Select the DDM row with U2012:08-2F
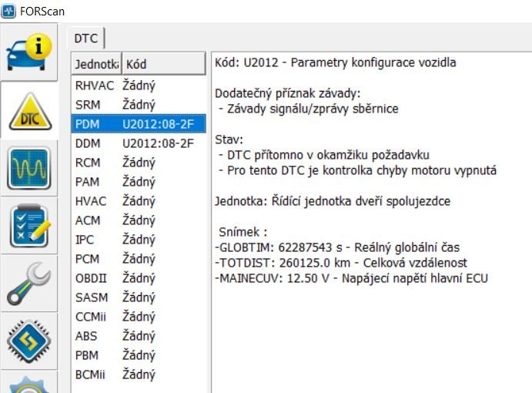Image resolution: width=532 pixels, height=393 pixels. pos(139,143)
